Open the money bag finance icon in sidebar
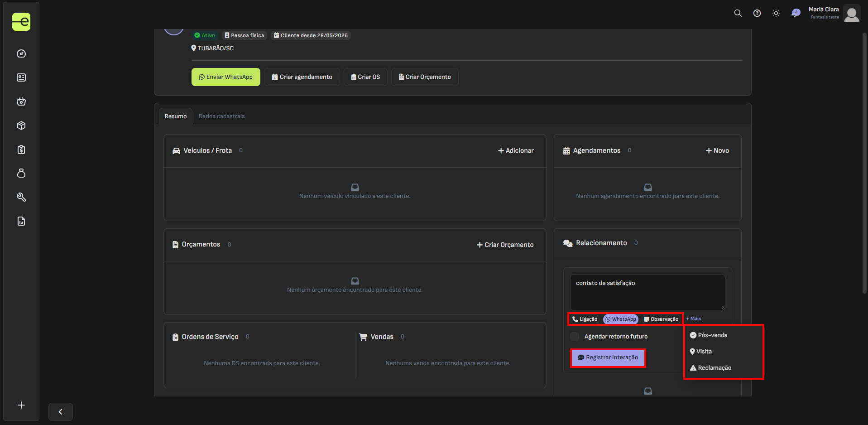Viewport: 868px width, 425px height. pyautogui.click(x=21, y=173)
